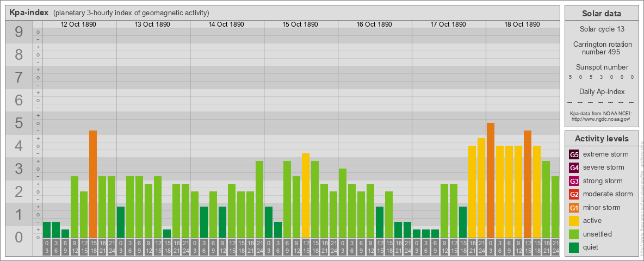Open the NOAA NCEI ngdc.noaa.gov link
Viewport: 644px width, 261px height.
point(600,119)
